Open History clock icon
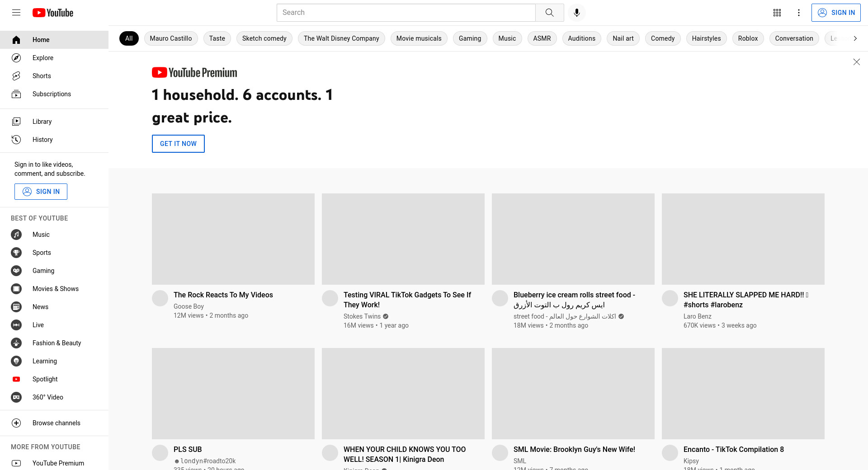868x470 pixels. (x=16, y=140)
